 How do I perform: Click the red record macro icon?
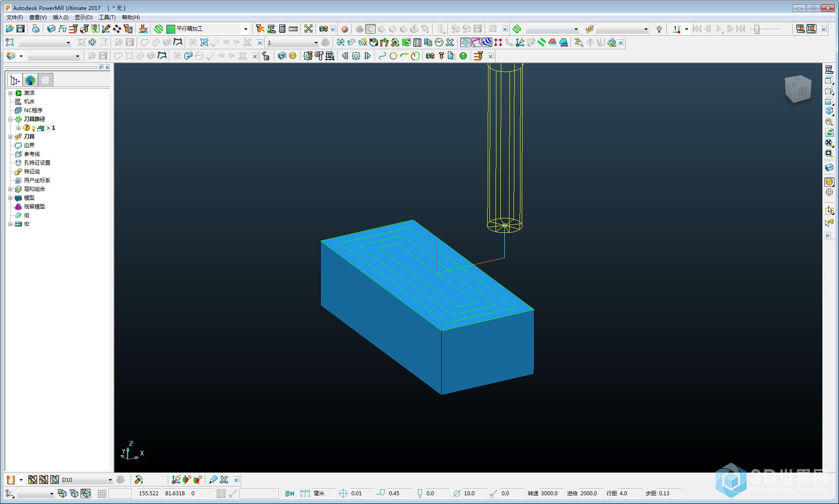click(345, 29)
